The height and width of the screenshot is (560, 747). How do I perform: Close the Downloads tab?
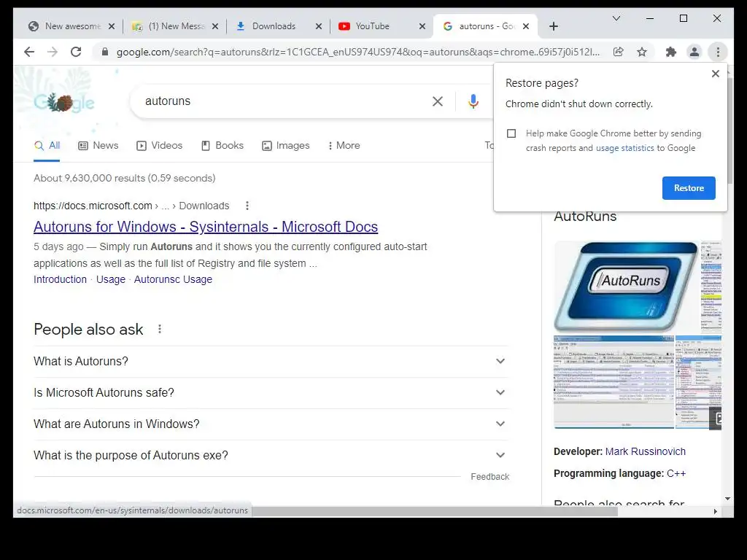pos(319,26)
